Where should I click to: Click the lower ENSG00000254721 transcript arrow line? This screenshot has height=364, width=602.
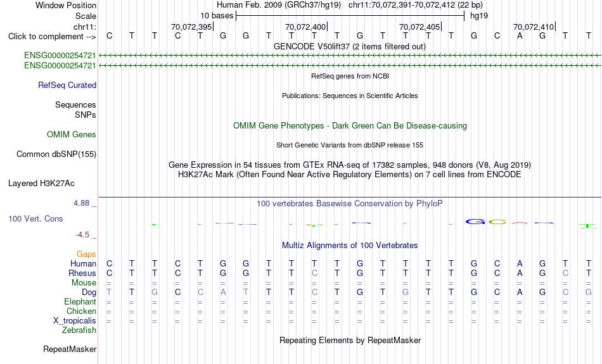click(x=350, y=66)
